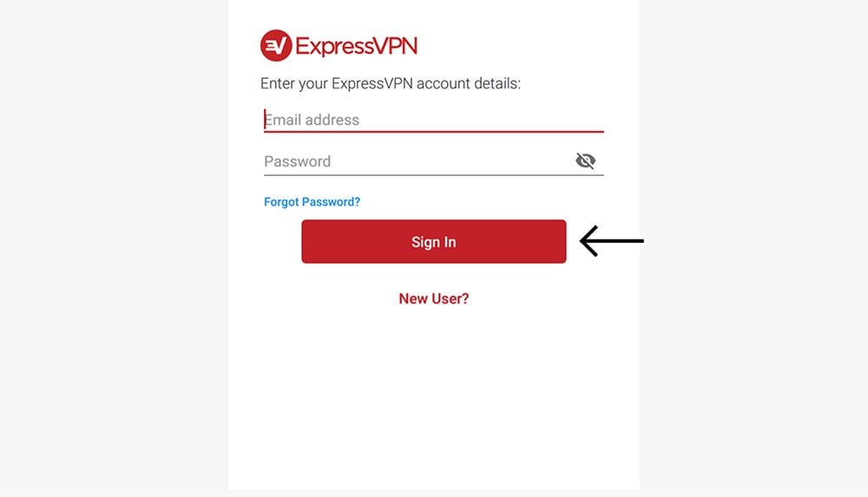The image size is (868, 497).
Task: Click the black arrow pointing at Sign In
Action: click(612, 241)
